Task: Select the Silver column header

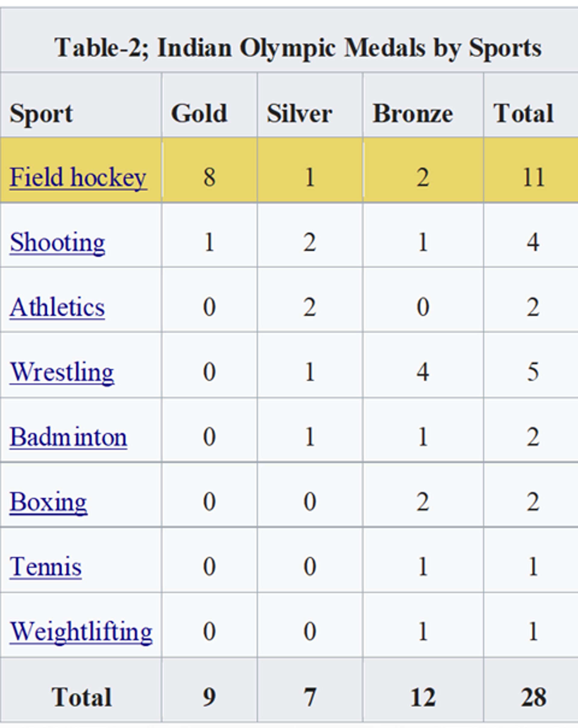Action: [x=300, y=114]
